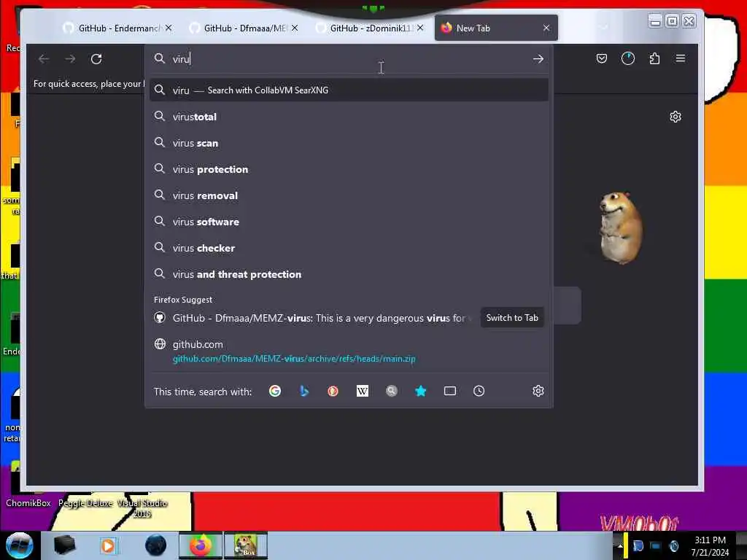Open the Extensions puzzle icon
This screenshot has height=560, width=747.
coord(654,58)
